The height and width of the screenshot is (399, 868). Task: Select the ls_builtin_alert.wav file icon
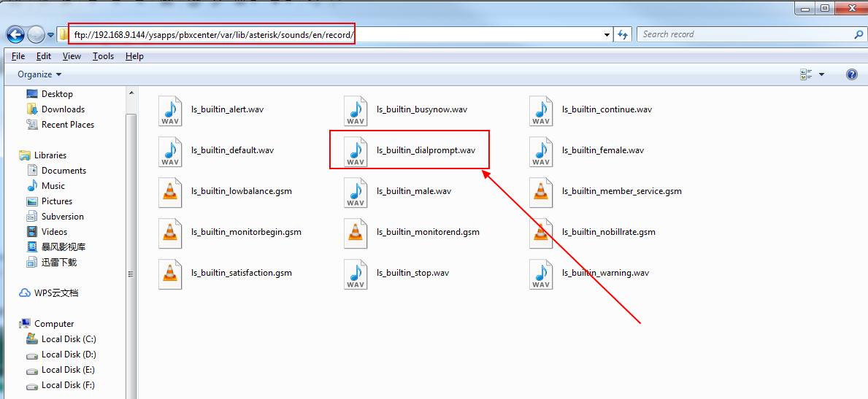[170, 110]
